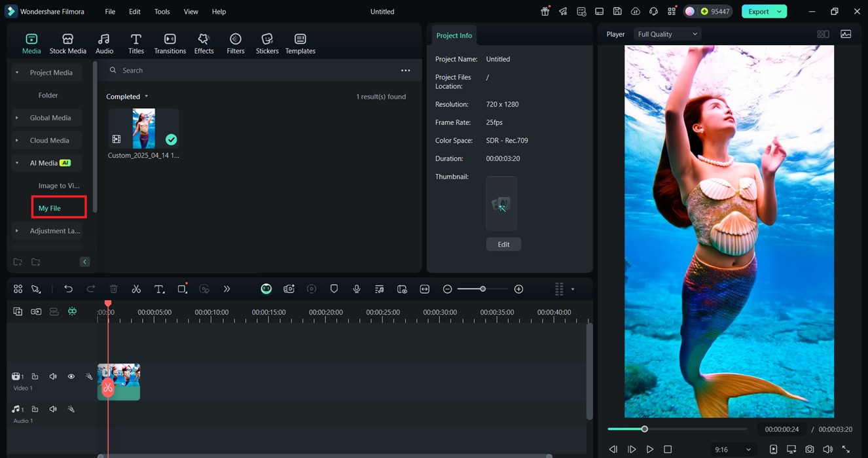
Task: Expand the Cloud Media tree item
Action: [x=17, y=140]
